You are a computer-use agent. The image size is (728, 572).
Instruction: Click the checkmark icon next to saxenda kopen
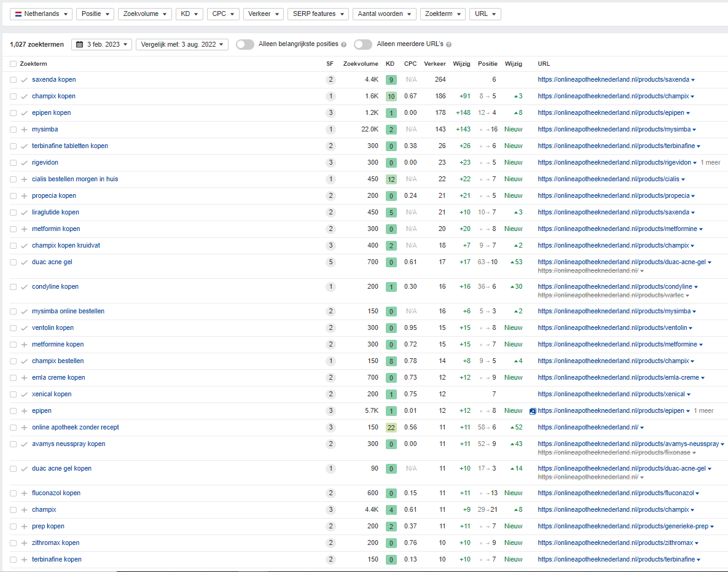(24, 80)
